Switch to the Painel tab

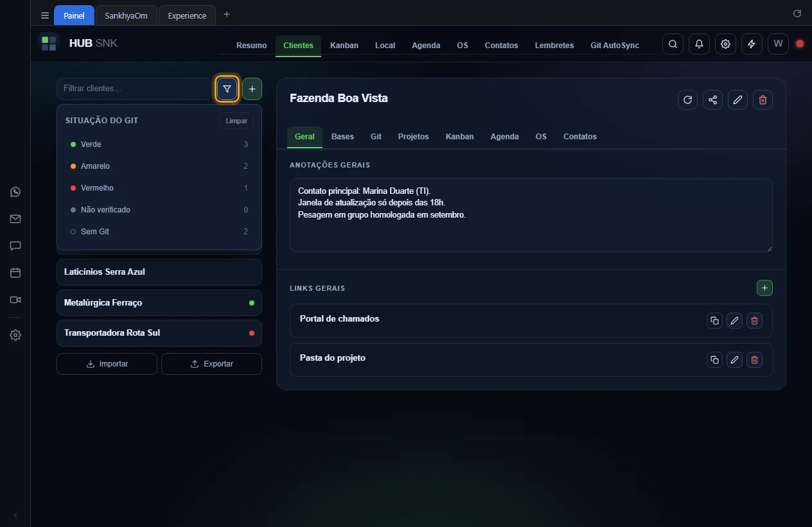coord(74,15)
